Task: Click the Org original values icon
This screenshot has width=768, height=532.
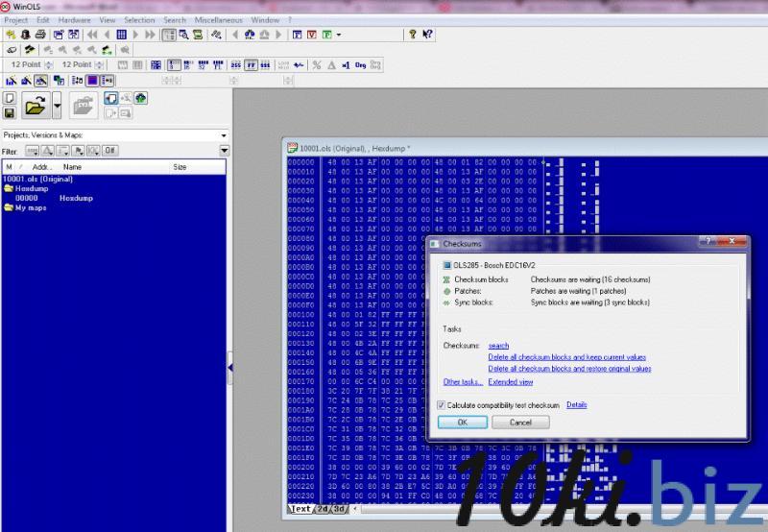Action: click(x=360, y=65)
